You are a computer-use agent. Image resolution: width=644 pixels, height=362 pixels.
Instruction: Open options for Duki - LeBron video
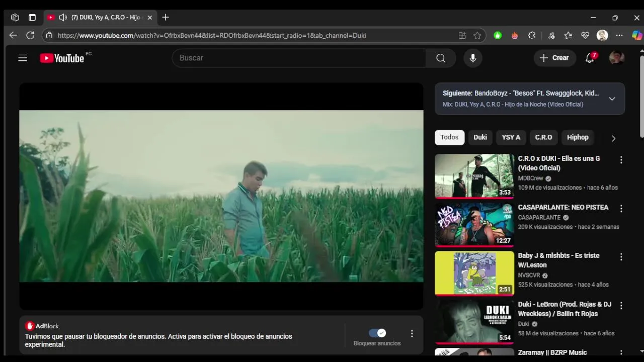(621, 306)
